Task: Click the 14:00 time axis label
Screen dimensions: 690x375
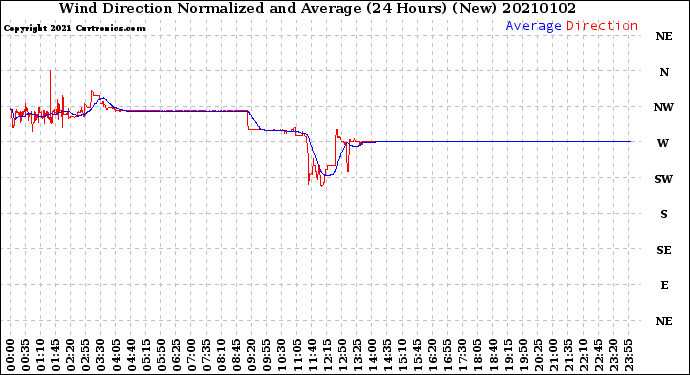Action: click(x=373, y=355)
